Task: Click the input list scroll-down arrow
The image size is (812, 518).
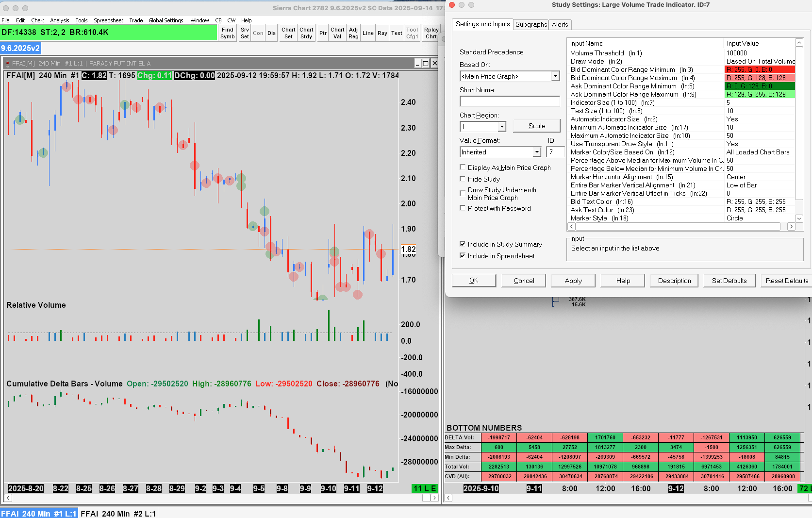Action: click(x=799, y=218)
